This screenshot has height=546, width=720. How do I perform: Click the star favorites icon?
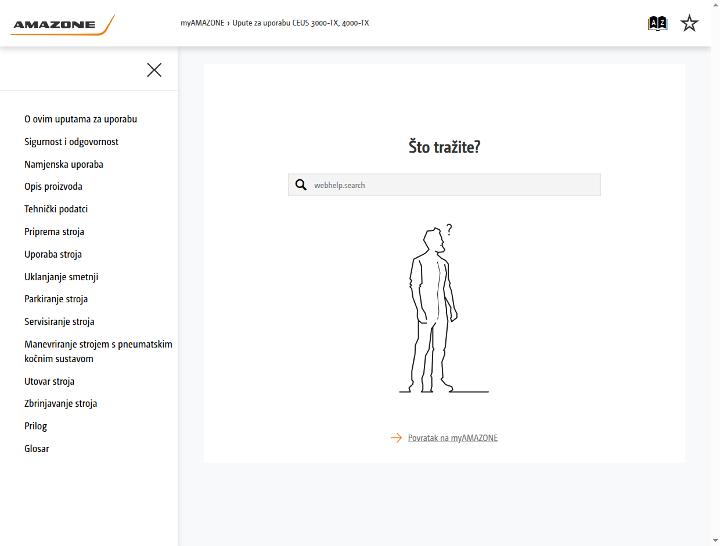click(x=689, y=23)
